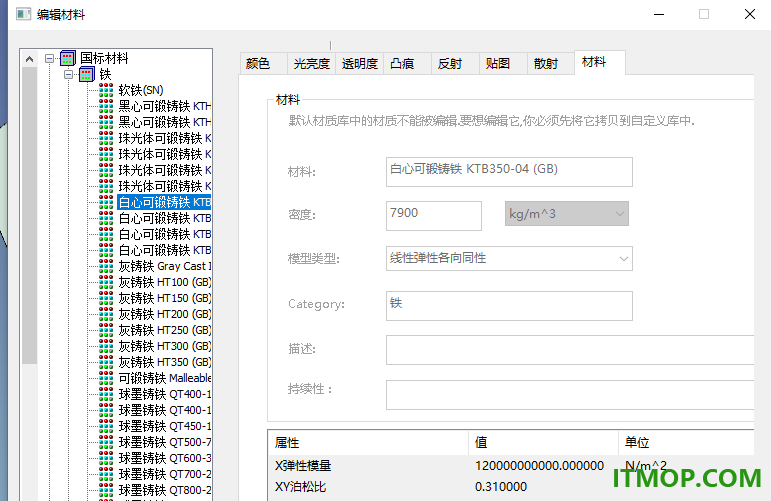Click the icon beside 可锻铸铁 Malleable

click(106, 379)
